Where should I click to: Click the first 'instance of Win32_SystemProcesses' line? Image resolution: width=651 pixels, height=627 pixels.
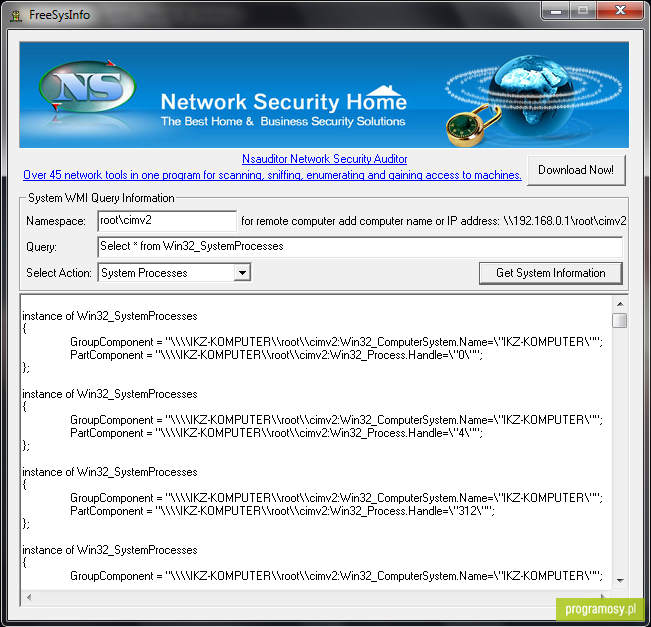110,316
